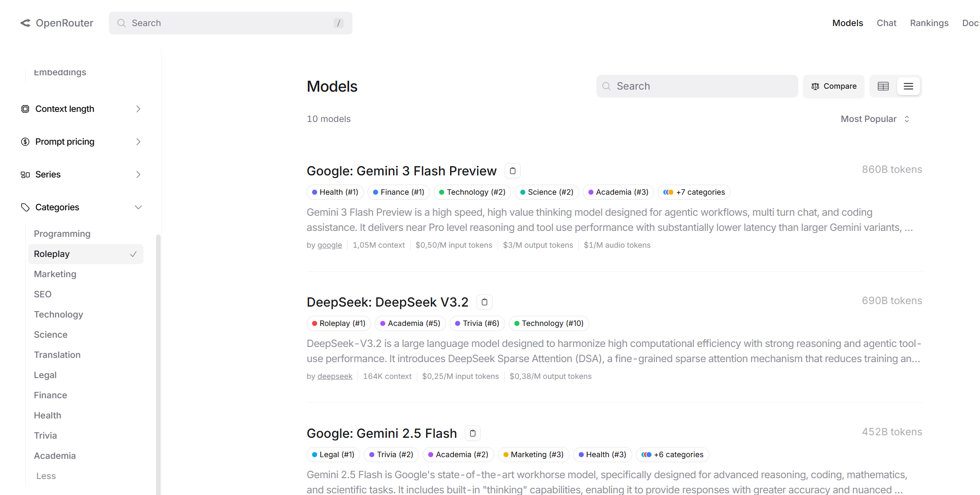Select the Programming category
Viewport: 980px width, 495px height.
pos(62,234)
